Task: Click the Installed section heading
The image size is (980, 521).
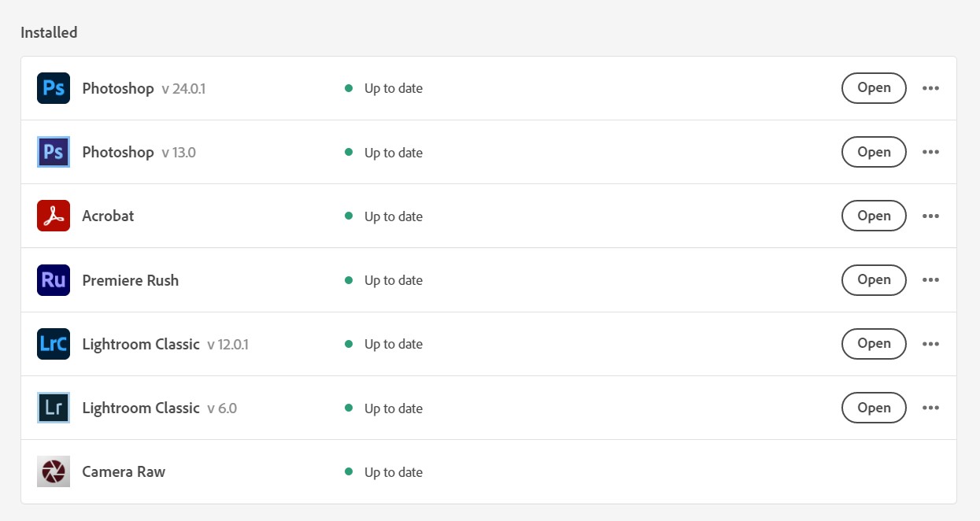Action: coord(49,32)
